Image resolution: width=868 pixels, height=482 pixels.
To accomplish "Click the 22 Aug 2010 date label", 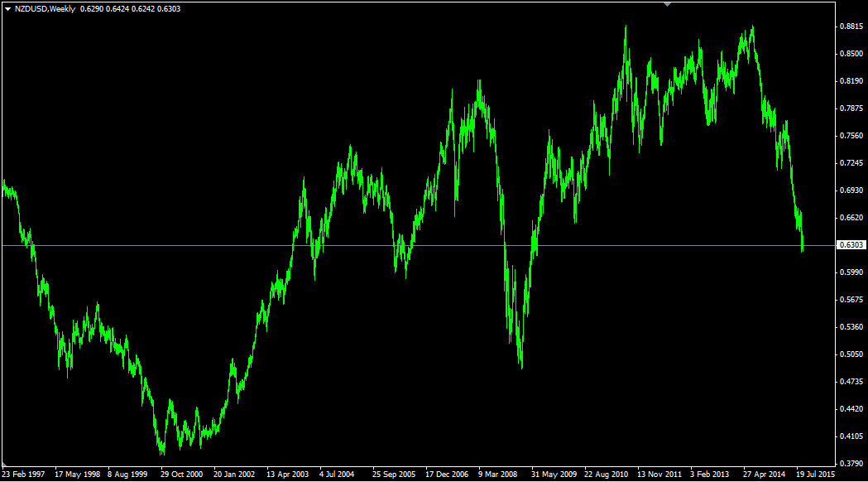I will click(607, 475).
